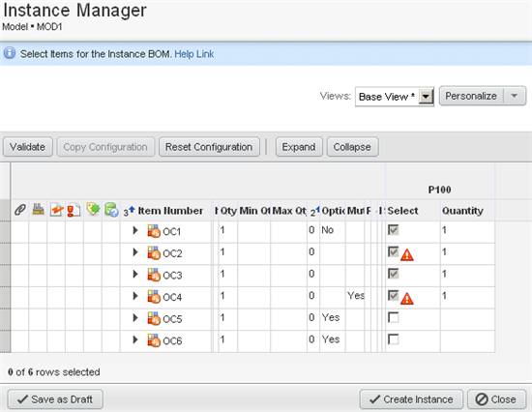Open the Personalize dropdown arrow
The image size is (532, 412).
[514, 96]
